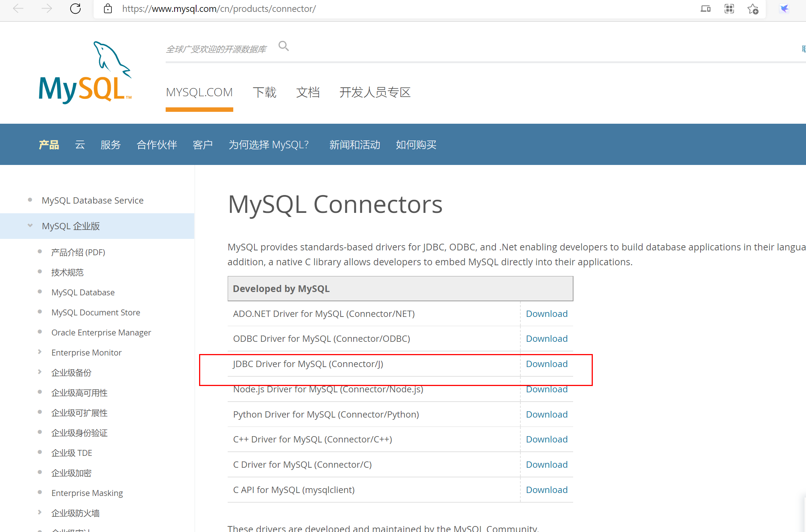806x532 pixels.
Task: Open 企业级防火墙 sidebar link
Action: 75,513
